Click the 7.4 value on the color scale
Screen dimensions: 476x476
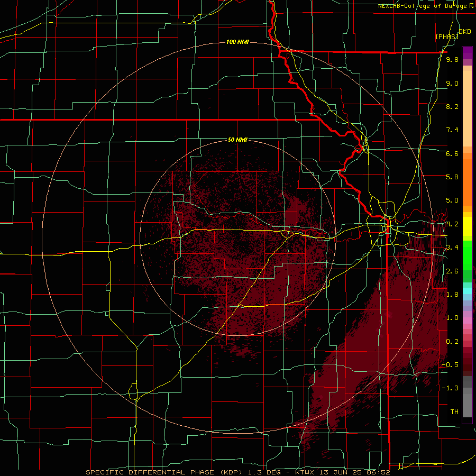click(x=452, y=130)
